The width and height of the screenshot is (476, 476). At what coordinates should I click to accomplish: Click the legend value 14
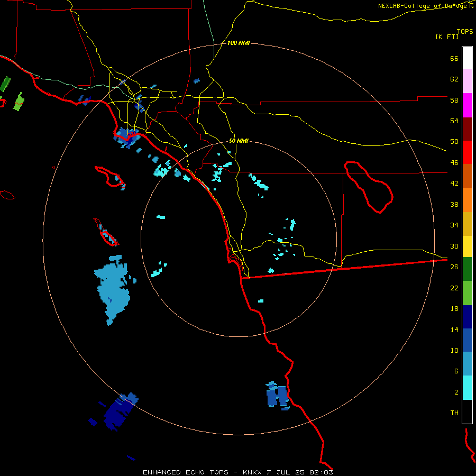click(x=454, y=329)
